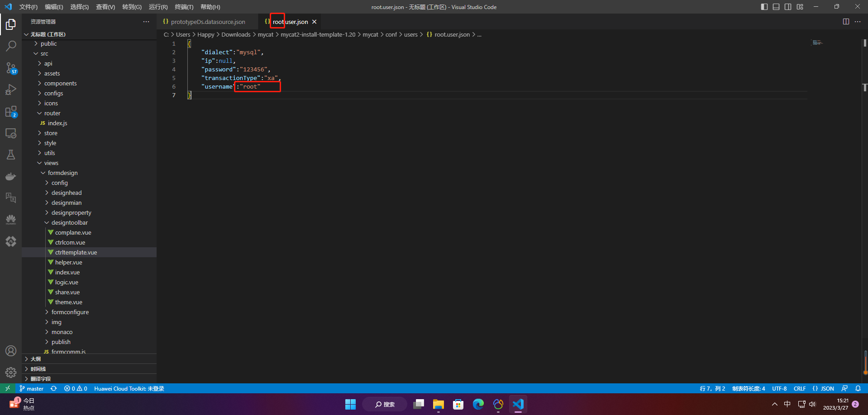
Task: Open theme.vue in the explorer
Action: 89,302
